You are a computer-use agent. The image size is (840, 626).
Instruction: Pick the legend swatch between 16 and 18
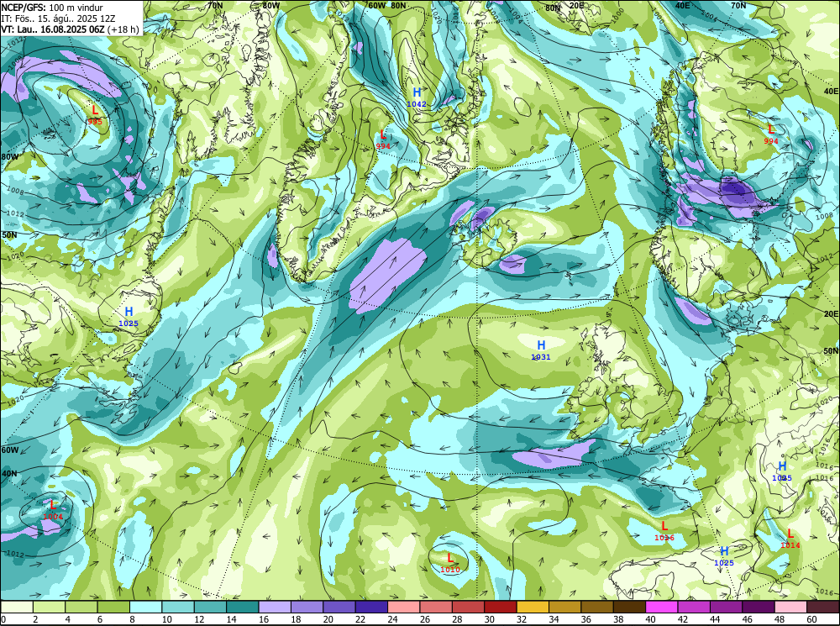[x=275, y=607]
